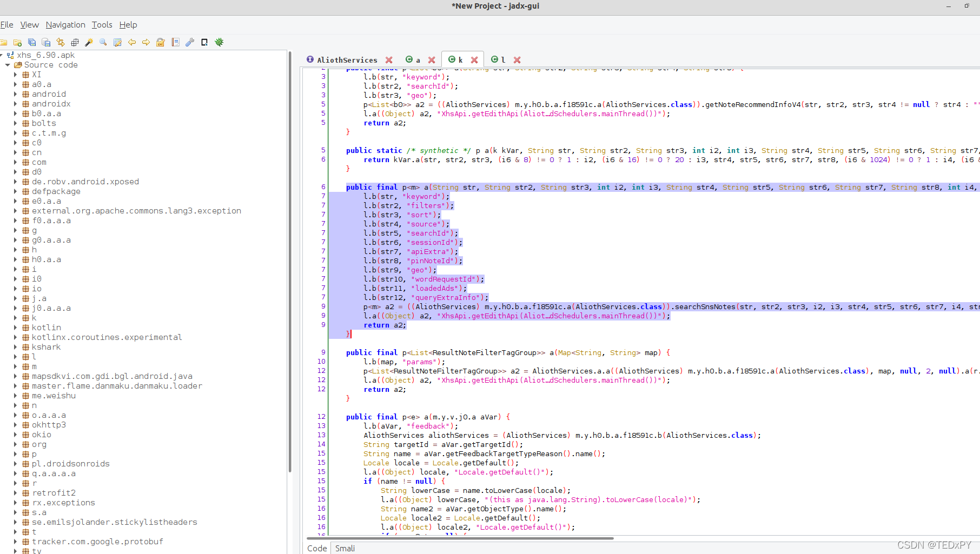Click the Sync with editor arrows icon
Viewport: 980px width, 554px height.
pos(61,42)
